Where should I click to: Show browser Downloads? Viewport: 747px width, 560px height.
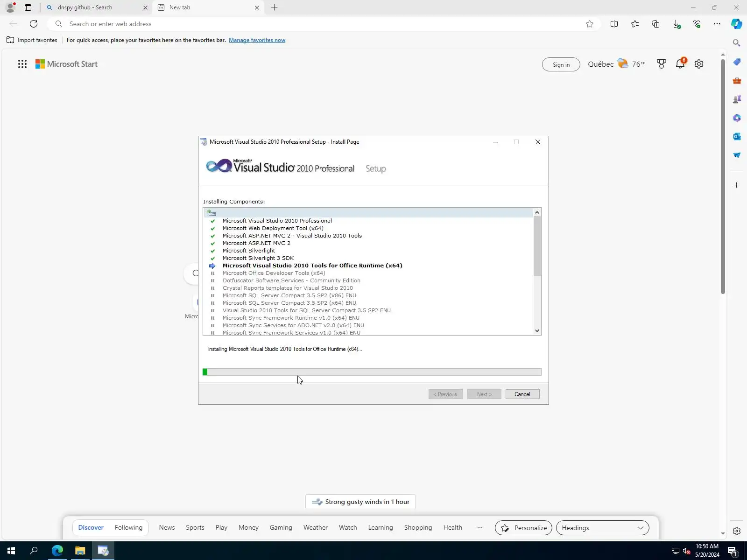(x=676, y=24)
